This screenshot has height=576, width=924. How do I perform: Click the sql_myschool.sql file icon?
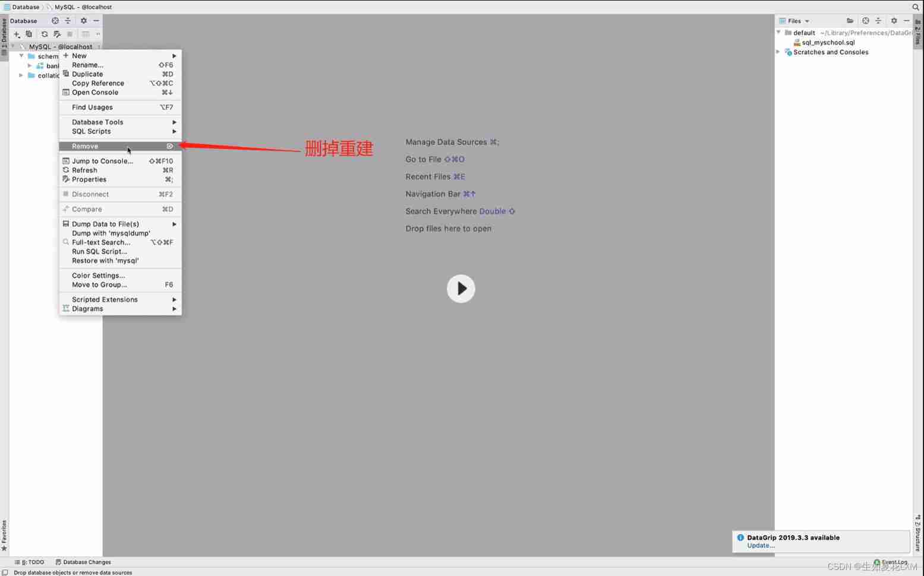797,43
